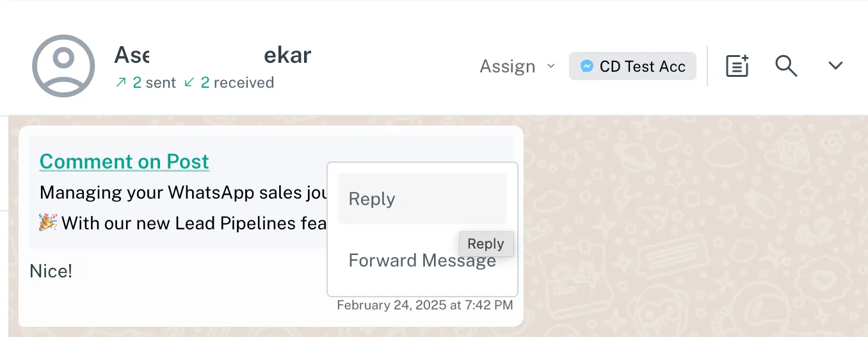
Task: Click the contact profile avatar icon
Action: [63, 66]
